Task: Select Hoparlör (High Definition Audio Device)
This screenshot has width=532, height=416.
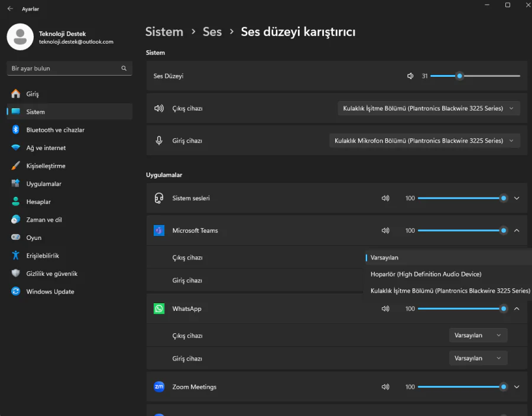Action: [426, 274]
